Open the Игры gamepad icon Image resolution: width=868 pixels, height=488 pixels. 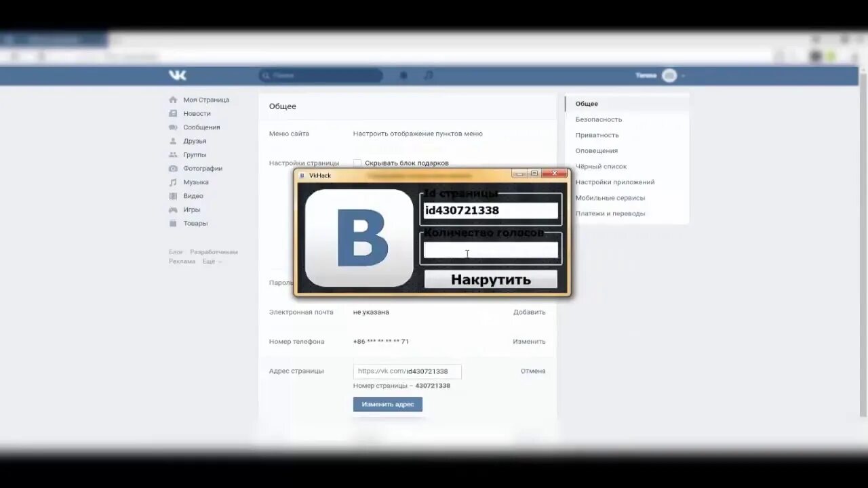pyautogui.click(x=173, y=209)
